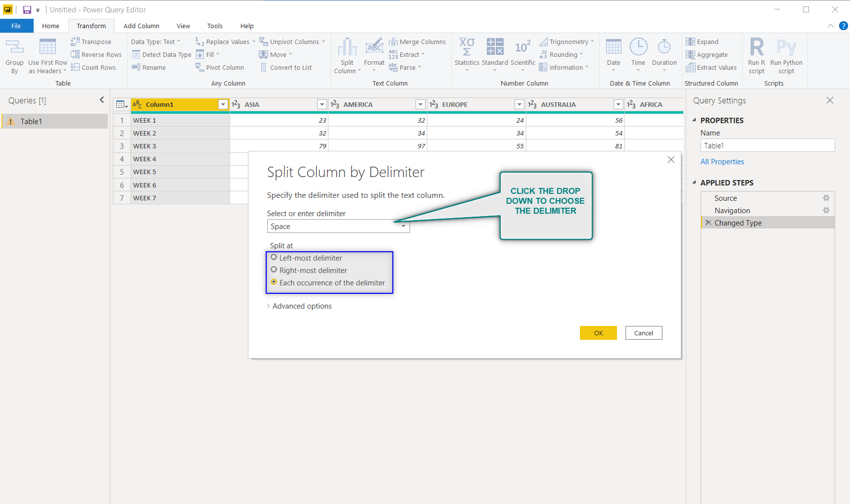
Task: Close the Query Settings pane
Action: 830,100
